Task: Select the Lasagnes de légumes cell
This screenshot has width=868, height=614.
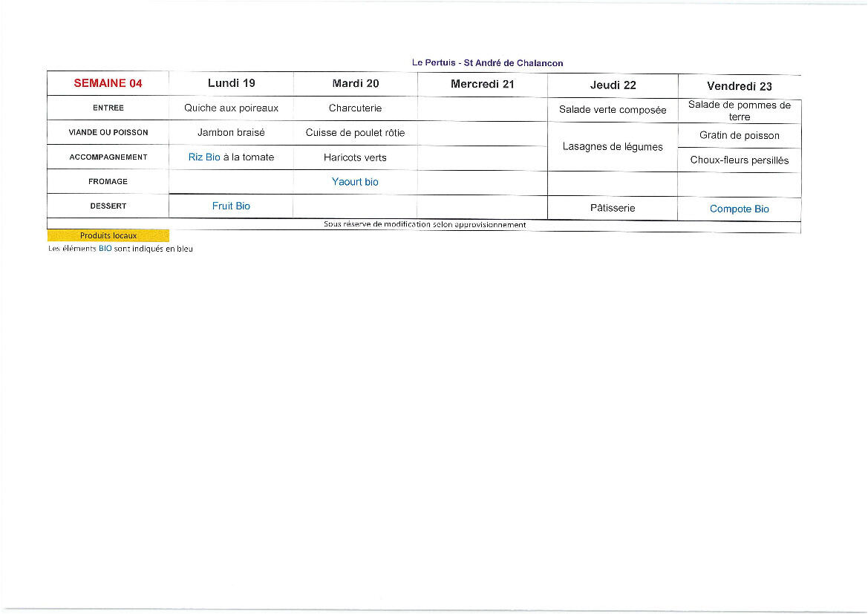Action: 613,147
